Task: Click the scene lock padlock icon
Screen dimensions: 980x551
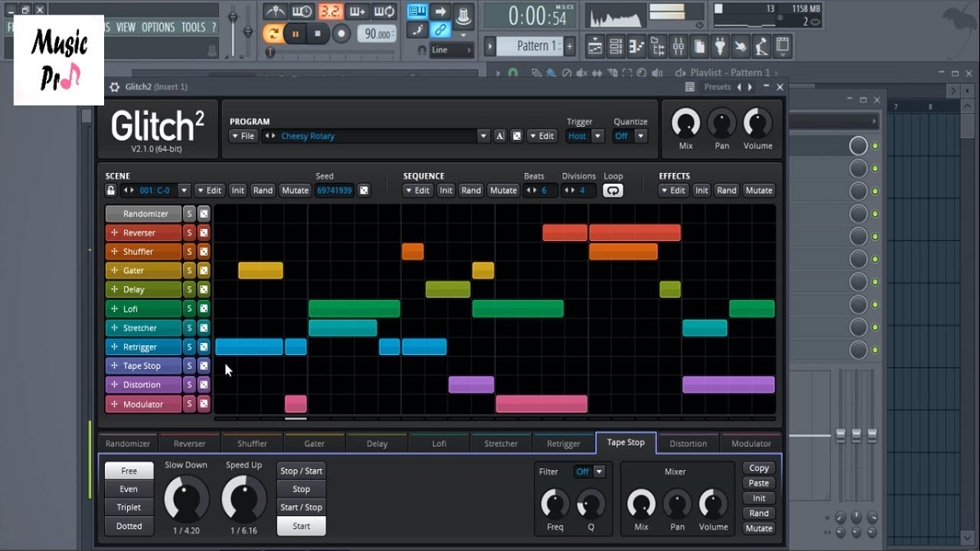Action: pos(111,191)
